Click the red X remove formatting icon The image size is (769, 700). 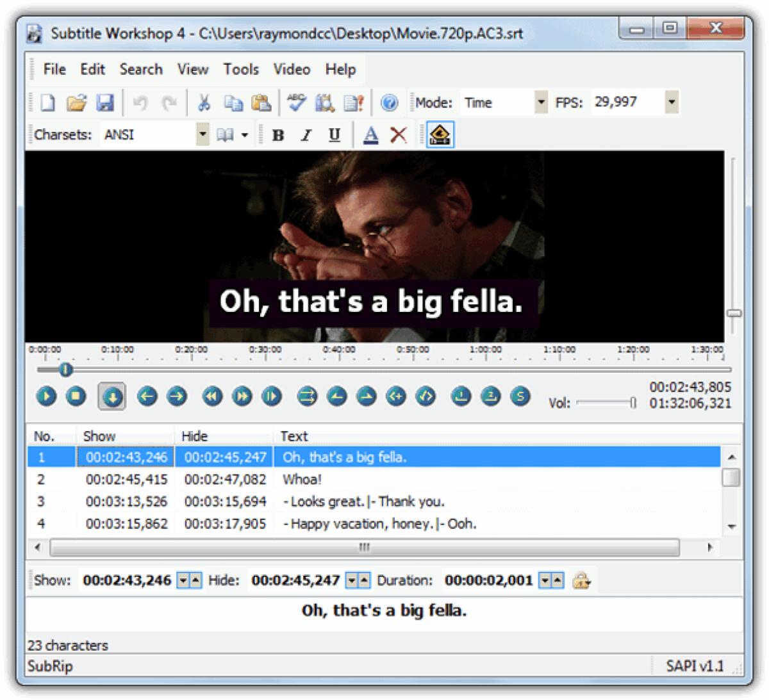pyautogui.click(x=399, y=134)
